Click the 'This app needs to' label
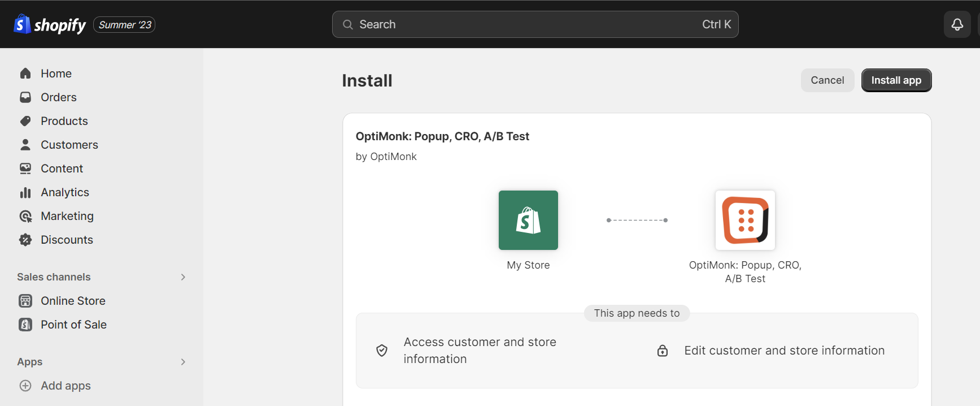Image resolution: width=980 pixels, height=406 pixels. tap(637, 313)
